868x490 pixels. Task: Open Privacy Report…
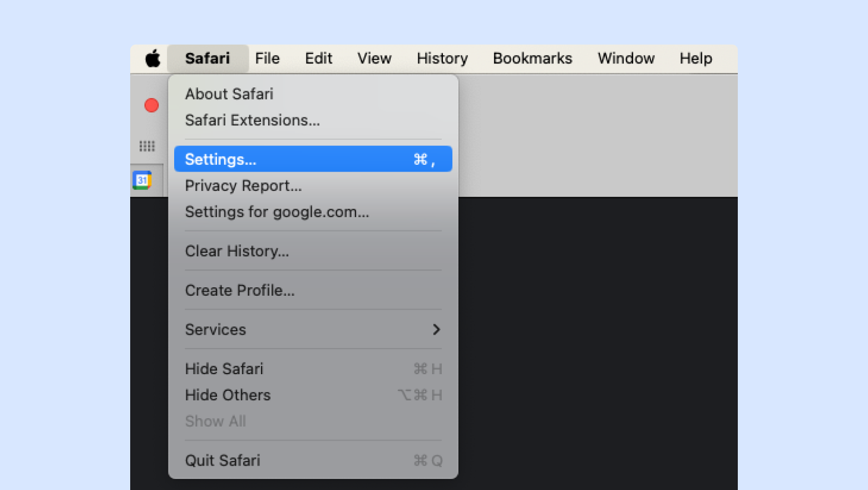pyautogui.click(x=243, y=186)
